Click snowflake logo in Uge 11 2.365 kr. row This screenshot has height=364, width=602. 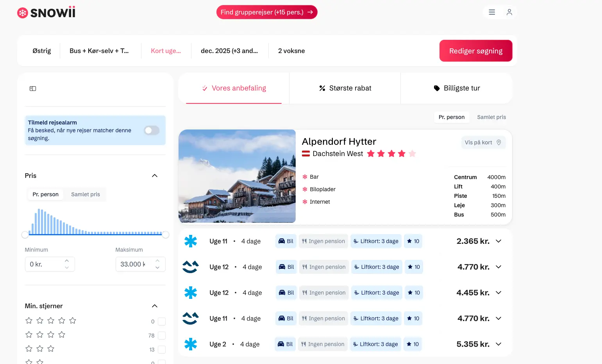tap(191, 241)
